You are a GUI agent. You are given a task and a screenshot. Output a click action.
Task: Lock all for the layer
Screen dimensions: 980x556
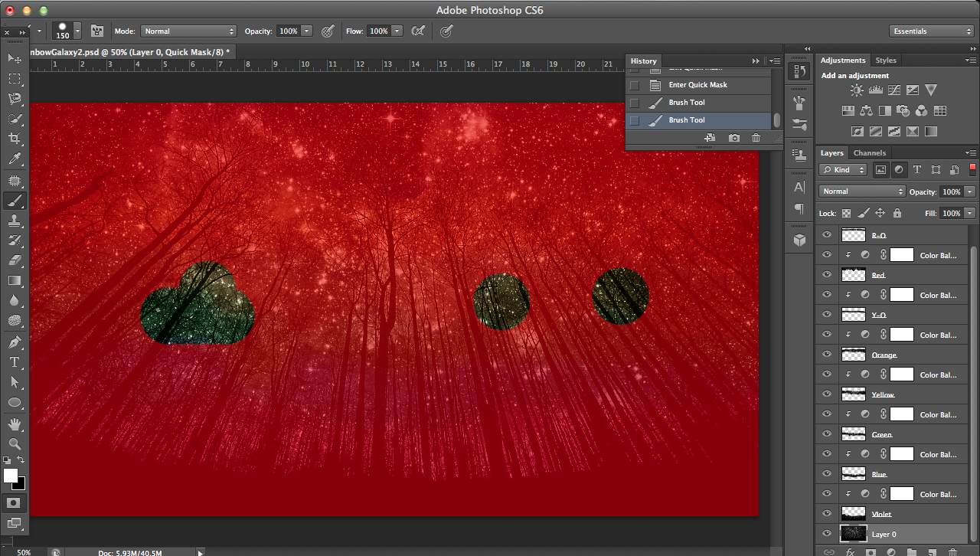897,214
